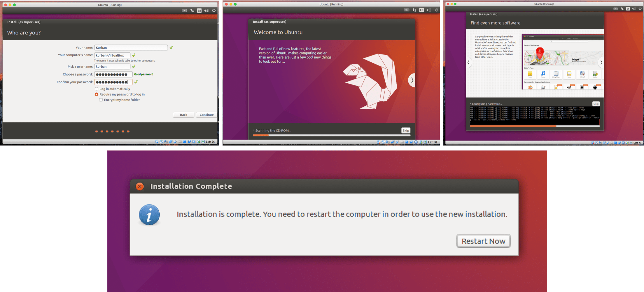Image resolution: width=644 pixels, height=292 pixels.
Task: Click the 'En' keyboard layout indicator
Action: (x=199, y=10)
